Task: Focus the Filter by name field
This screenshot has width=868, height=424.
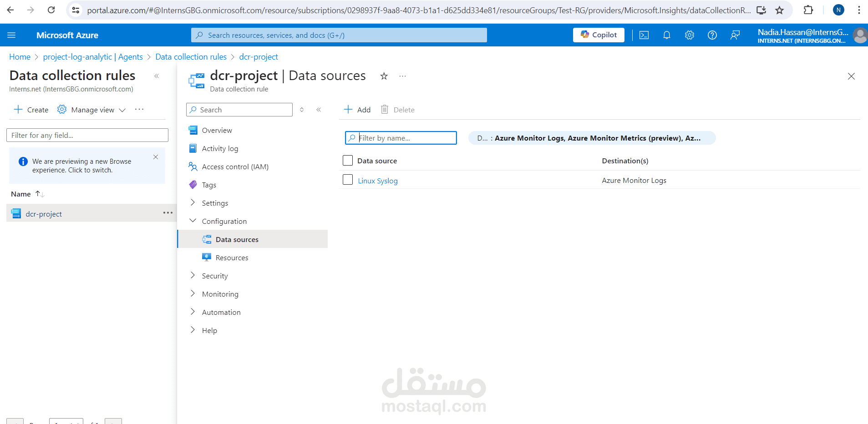Action: 401,138
